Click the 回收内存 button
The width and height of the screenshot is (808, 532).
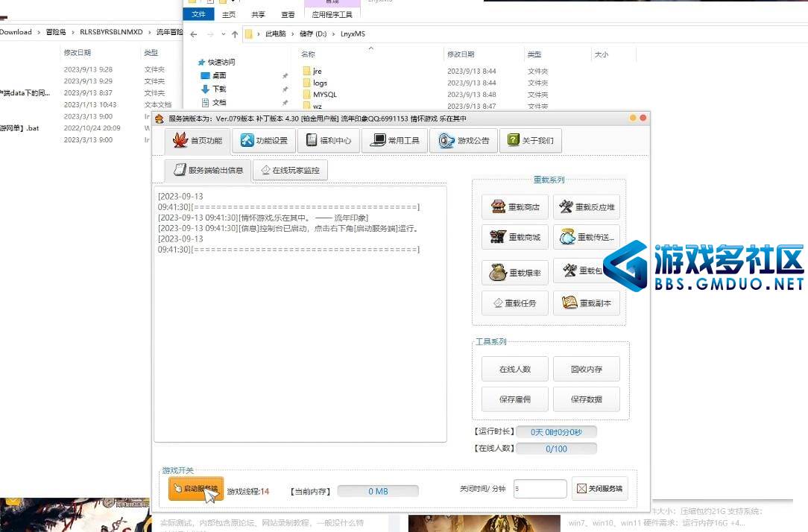(x=587, y=369)
